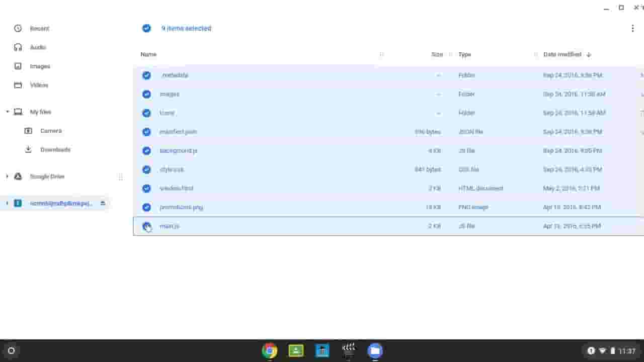The width and height of the screenshot is (644, 362).
Task: Click the icons folder name
Action: pos(167,113)
